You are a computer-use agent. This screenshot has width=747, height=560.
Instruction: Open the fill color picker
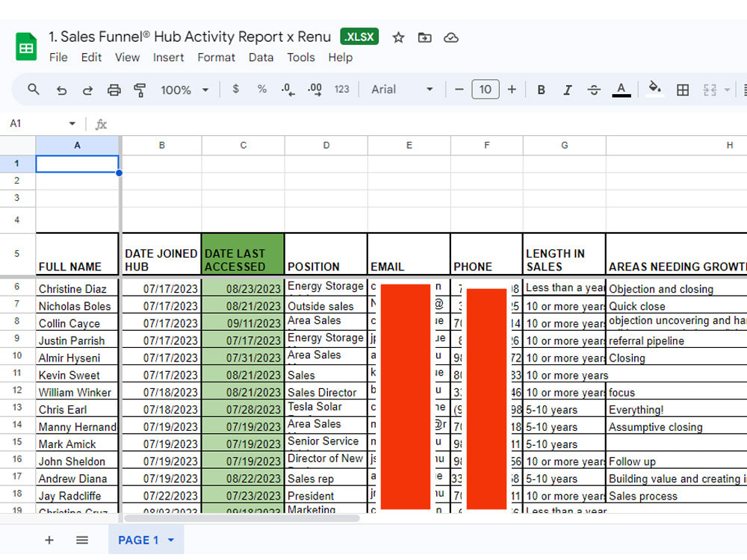(x=655, y=89)
